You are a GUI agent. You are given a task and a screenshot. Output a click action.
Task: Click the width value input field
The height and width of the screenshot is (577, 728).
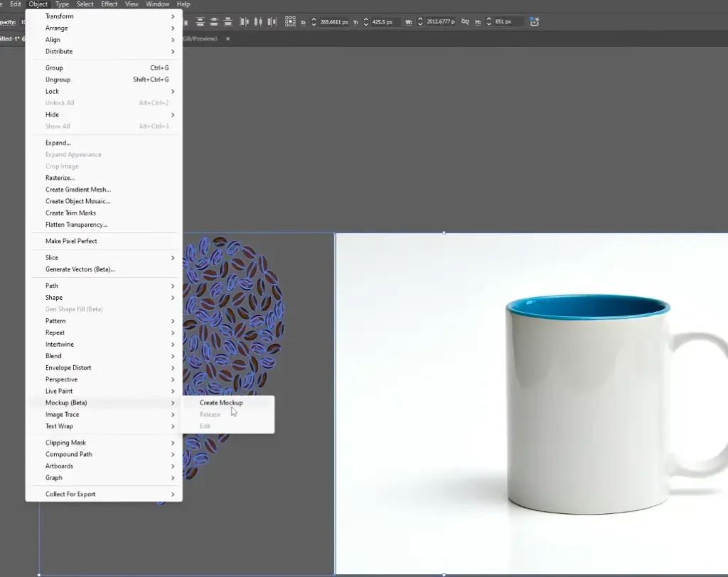point(441,22)
